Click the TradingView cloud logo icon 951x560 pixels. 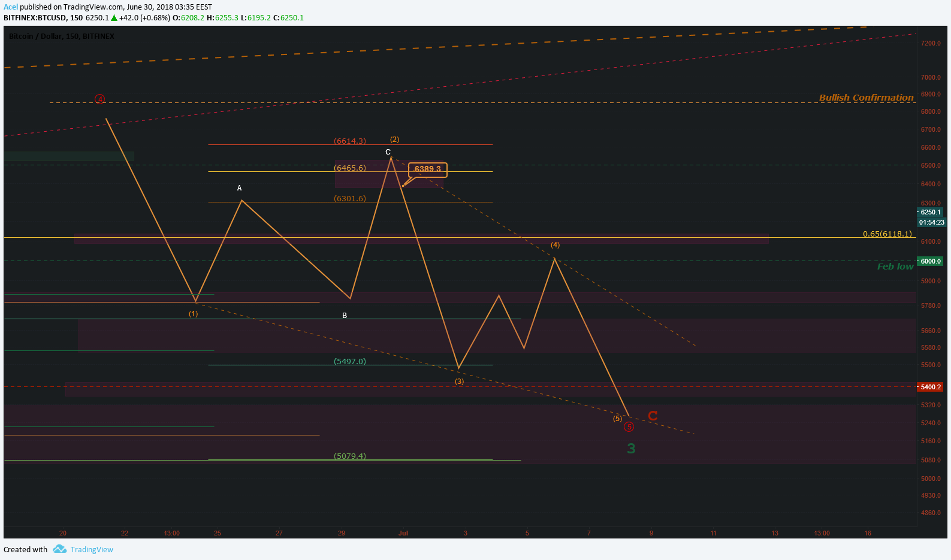pyautogui.click(x=59, y=549)
